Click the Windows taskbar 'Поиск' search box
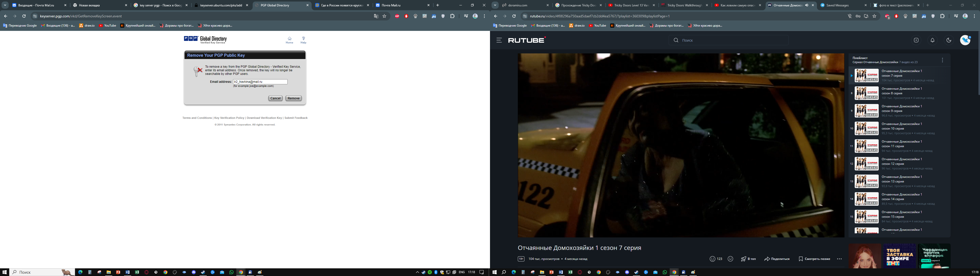 coord(42,272)
